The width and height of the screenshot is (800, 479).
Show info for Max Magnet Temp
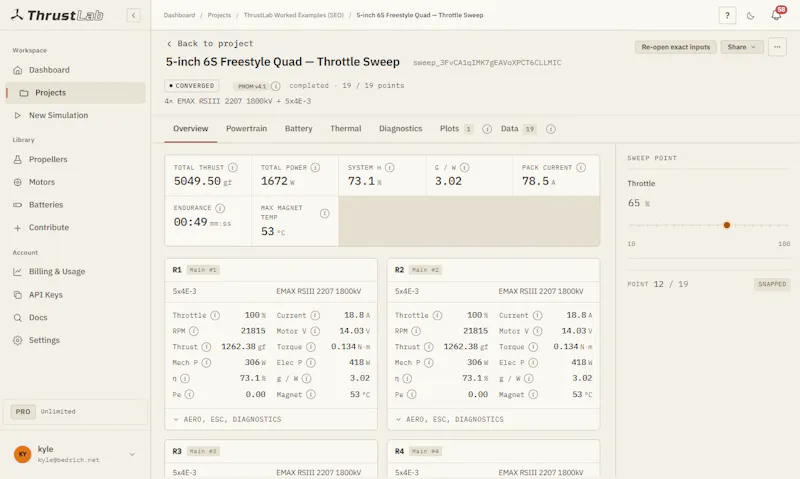[324, 213]
